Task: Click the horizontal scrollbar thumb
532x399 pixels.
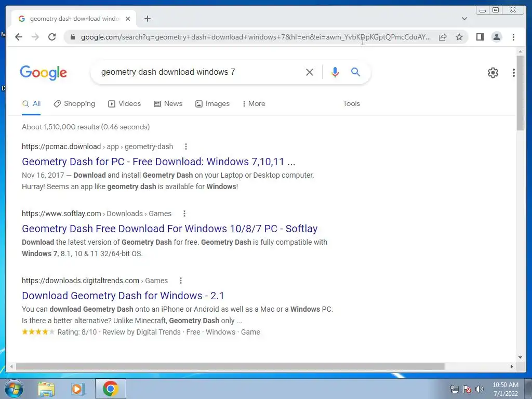Action: pyautogui.click(x=230, y=366)
